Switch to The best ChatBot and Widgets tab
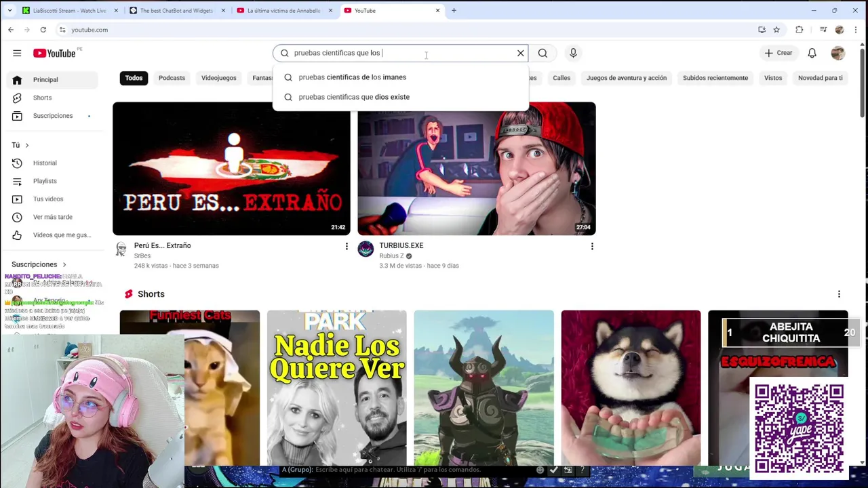Image resolution: width=868 pixels, height=488 pixels. tap(176, 10)
